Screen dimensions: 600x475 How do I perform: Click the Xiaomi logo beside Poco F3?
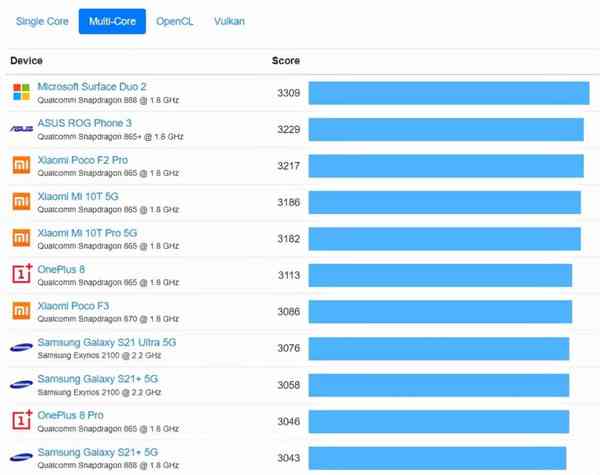21,311
